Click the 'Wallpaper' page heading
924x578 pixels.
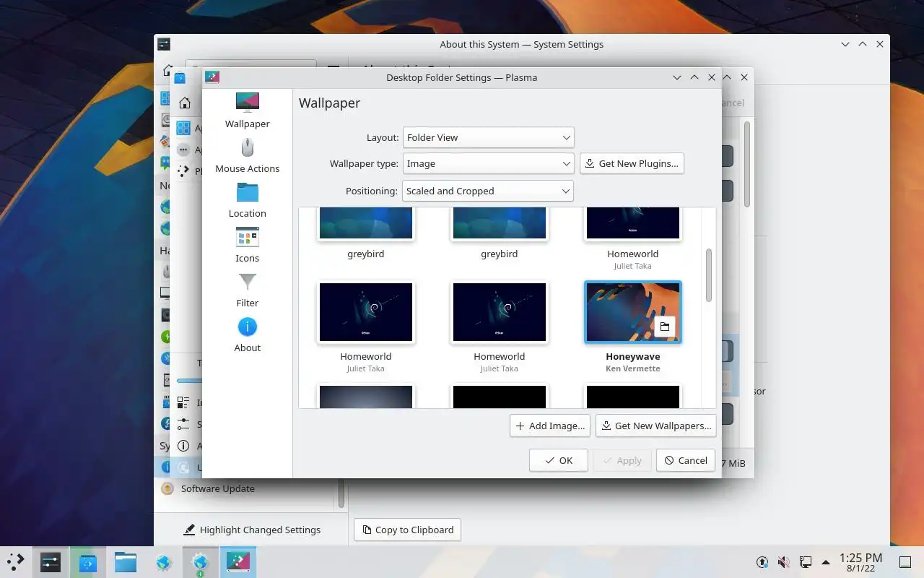[x=330, y=103]
